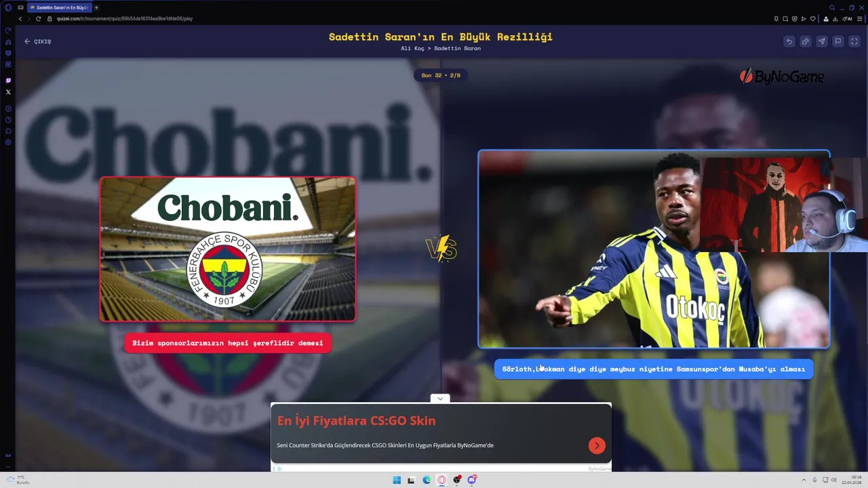Switch to 'Sadettin Saran'ın En Büyü' tab
Screen dimensions: 868x488
(59, 7)
